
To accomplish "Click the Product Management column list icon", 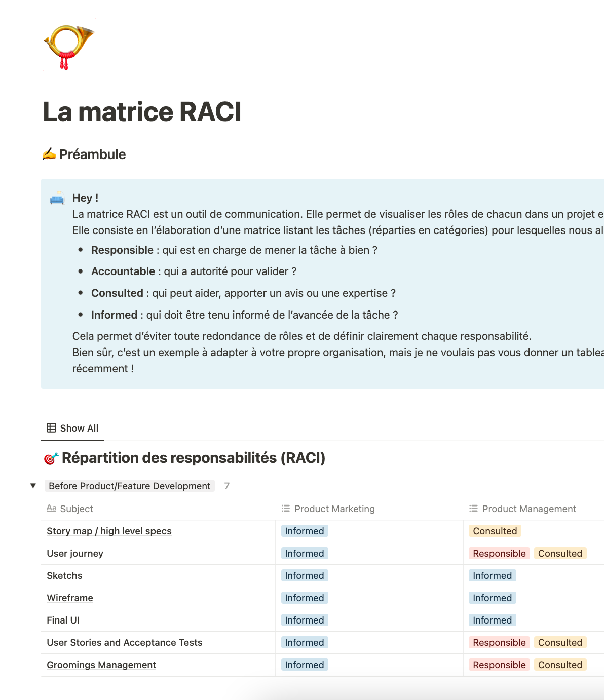I will pyautogui.click(x=473, y=509).
